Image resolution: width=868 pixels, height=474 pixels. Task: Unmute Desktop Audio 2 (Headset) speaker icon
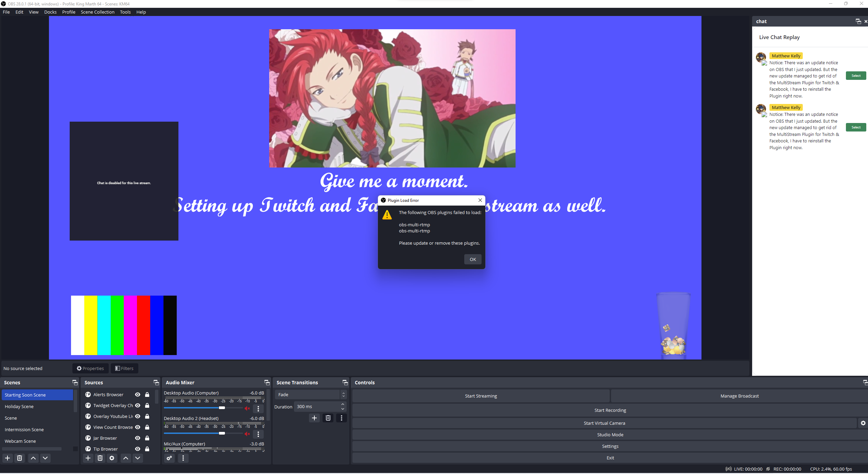247,434
